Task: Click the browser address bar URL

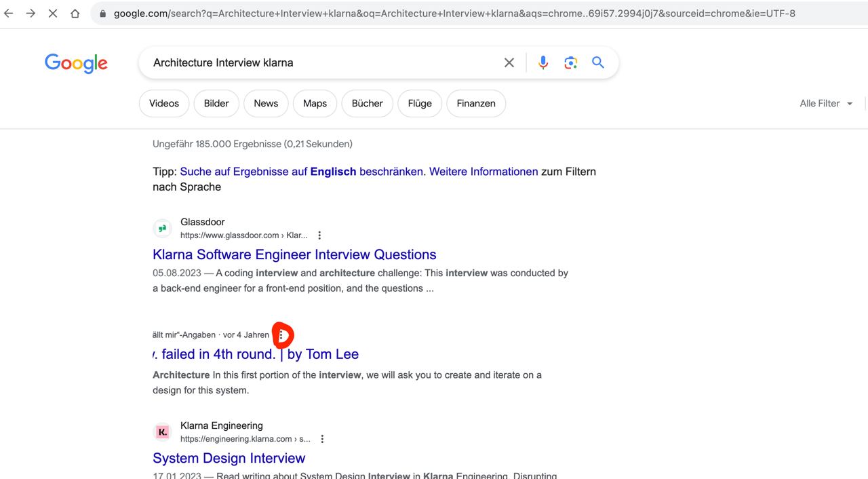Action: [x=454, y=14]
